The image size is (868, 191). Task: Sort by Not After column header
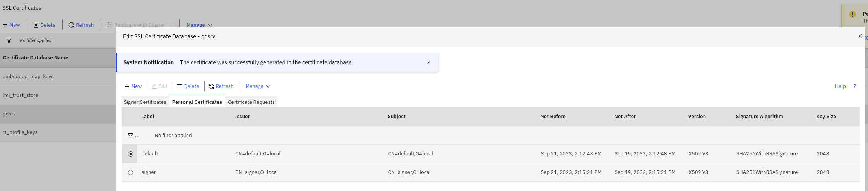[625, 117]
